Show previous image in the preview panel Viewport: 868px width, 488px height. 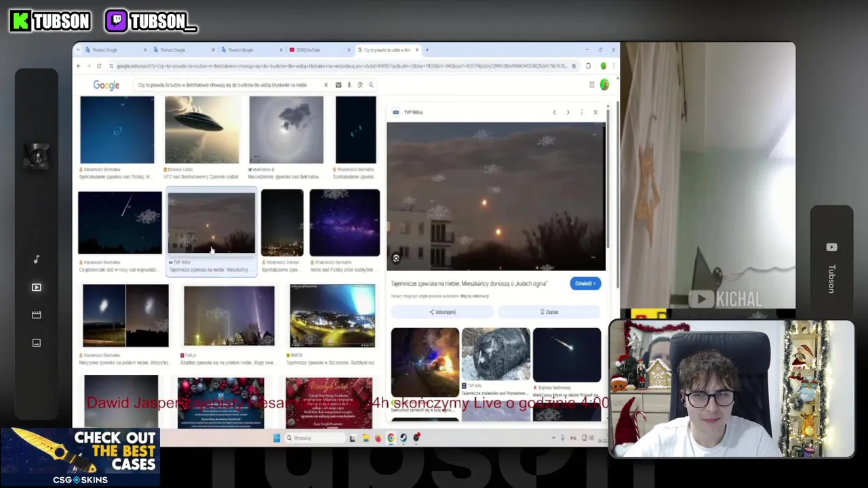coord(554,113)
